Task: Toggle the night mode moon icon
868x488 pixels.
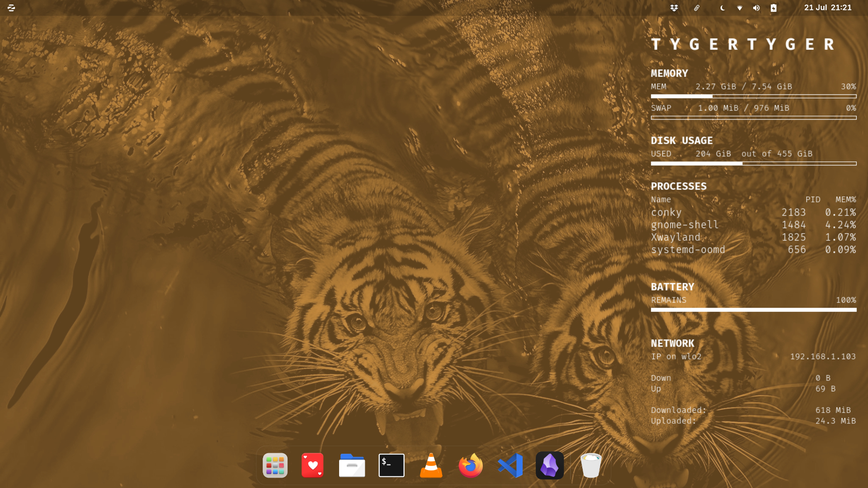Action: [722, 8]
